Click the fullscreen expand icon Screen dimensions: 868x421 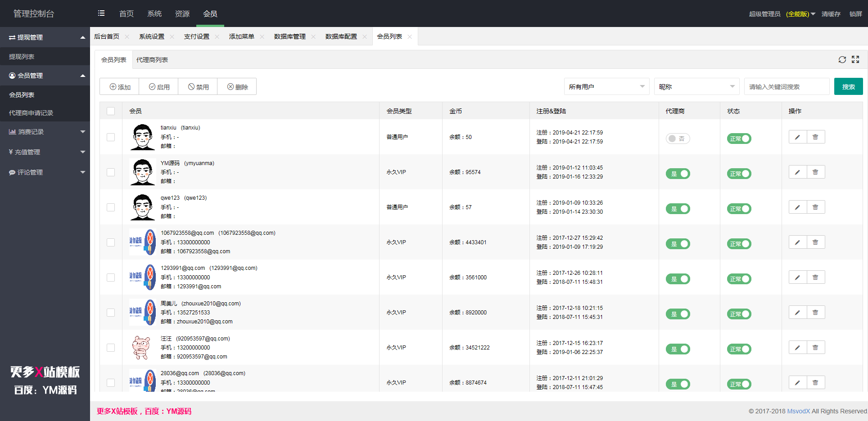click(x=855, y=59)
